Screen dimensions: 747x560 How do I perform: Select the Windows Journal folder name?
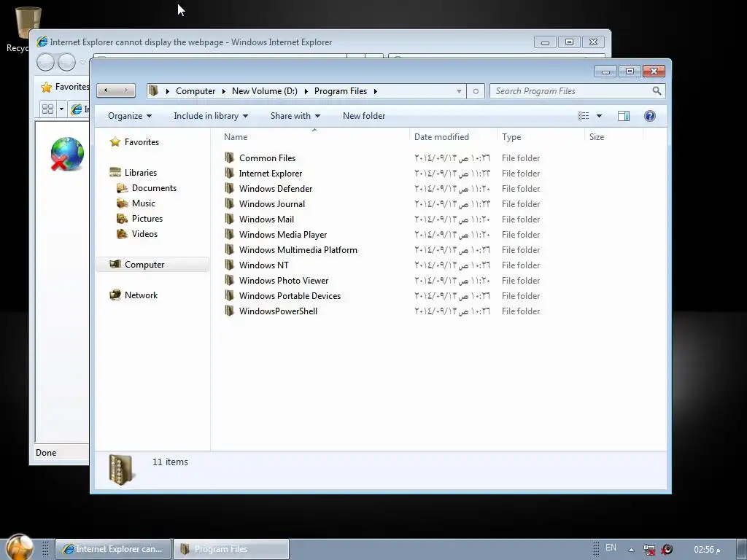coord(272,204)
